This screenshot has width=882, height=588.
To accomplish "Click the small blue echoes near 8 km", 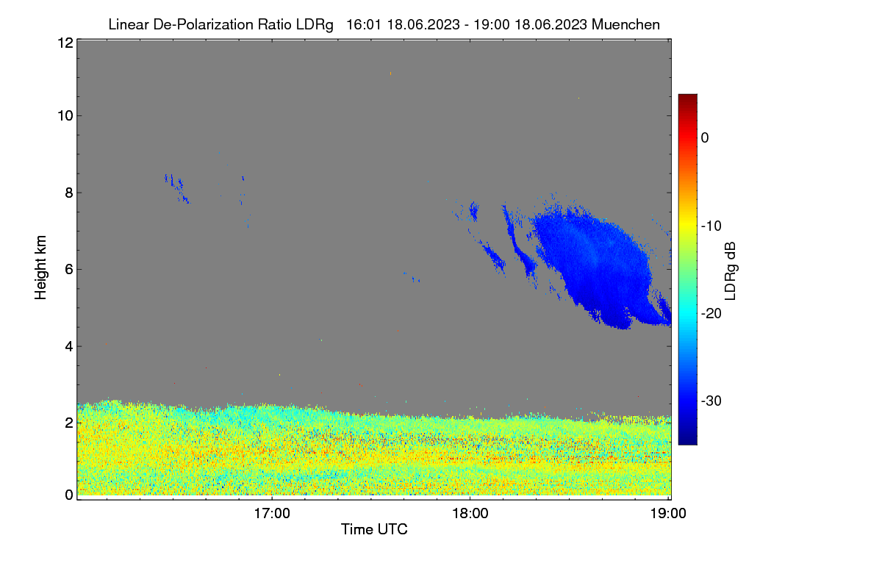I will (x=178, y=188).
